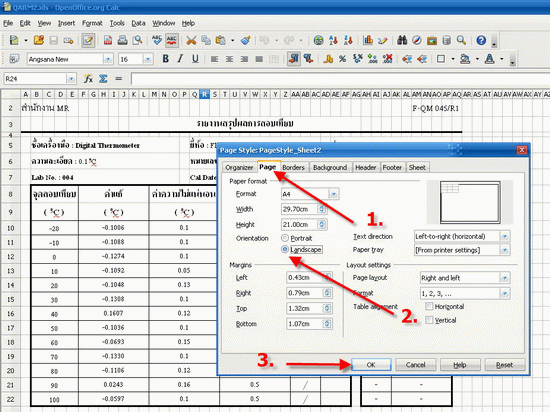
Task: Click the Left margin input field
Action: (x=304, y=278)
